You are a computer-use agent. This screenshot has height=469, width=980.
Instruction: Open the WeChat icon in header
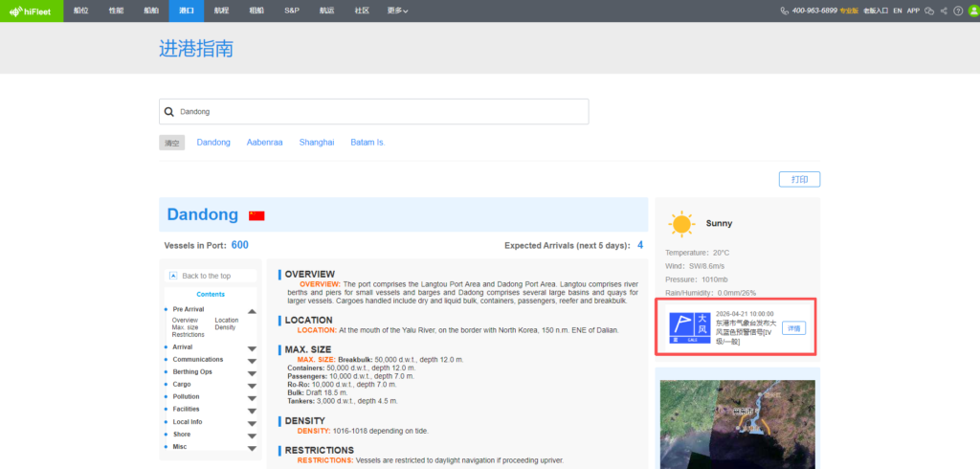click(x=928, y=11)
